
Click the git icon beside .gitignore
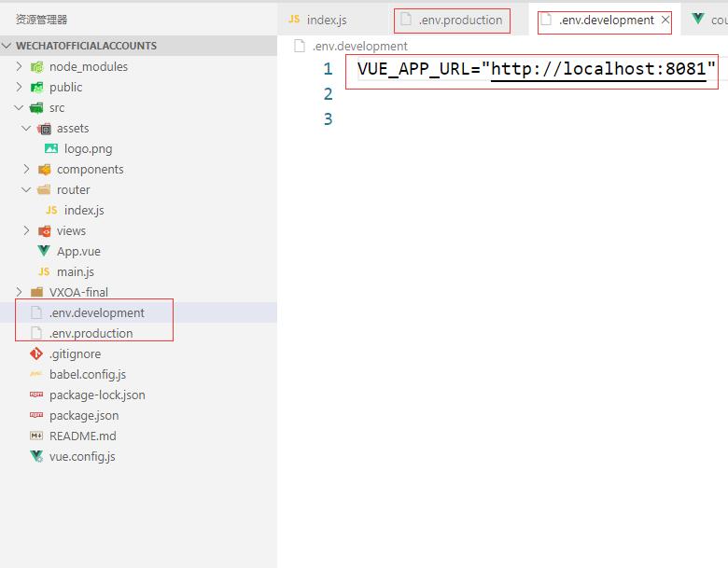[37, 354]
